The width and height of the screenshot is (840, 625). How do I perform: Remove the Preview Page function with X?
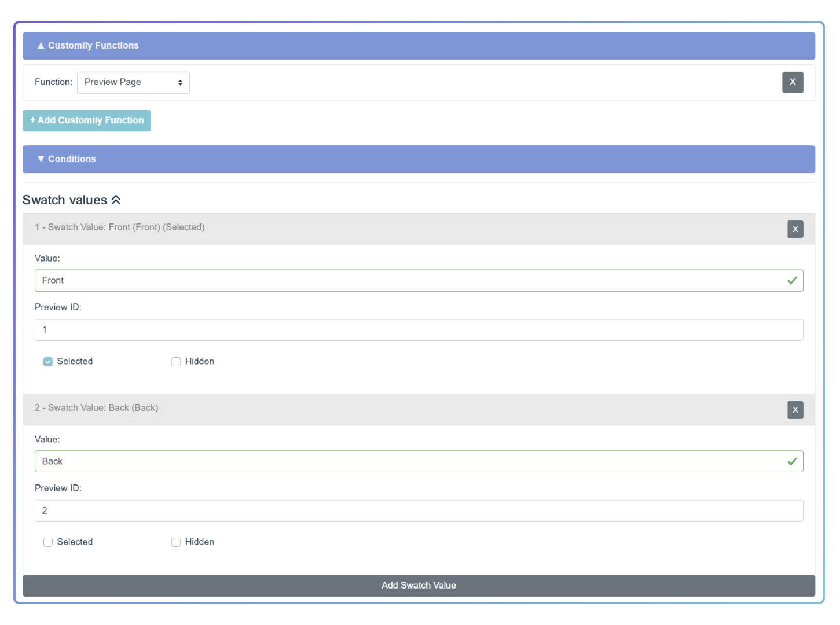[793, 82]
